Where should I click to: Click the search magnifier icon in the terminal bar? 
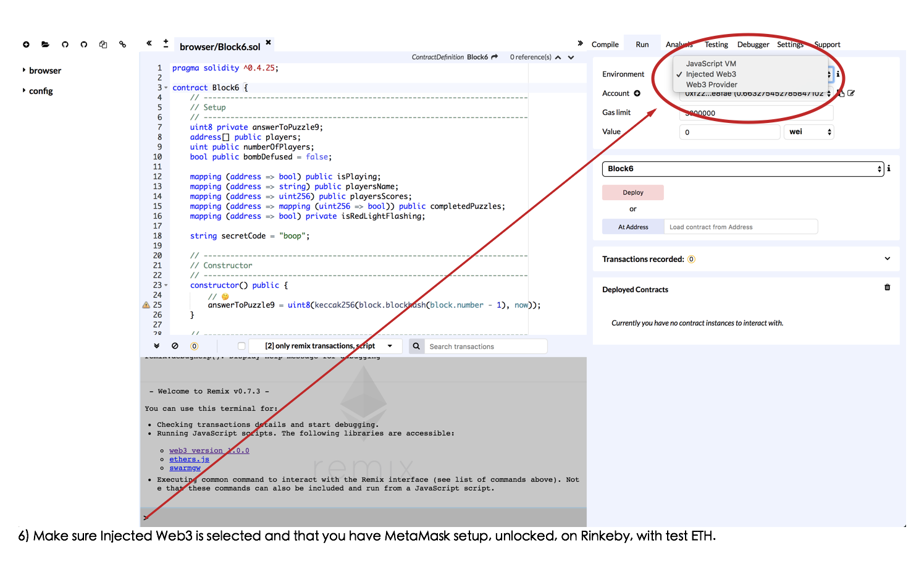coord(416,347)
